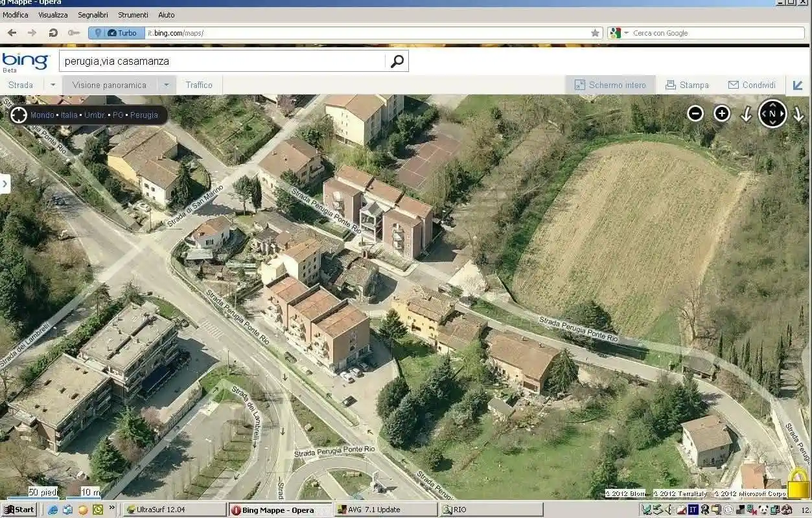Screen dimensions: 812x518
Task: Click the panda icon in system tray
Action: pyautogui.click(x=763, y=510)
